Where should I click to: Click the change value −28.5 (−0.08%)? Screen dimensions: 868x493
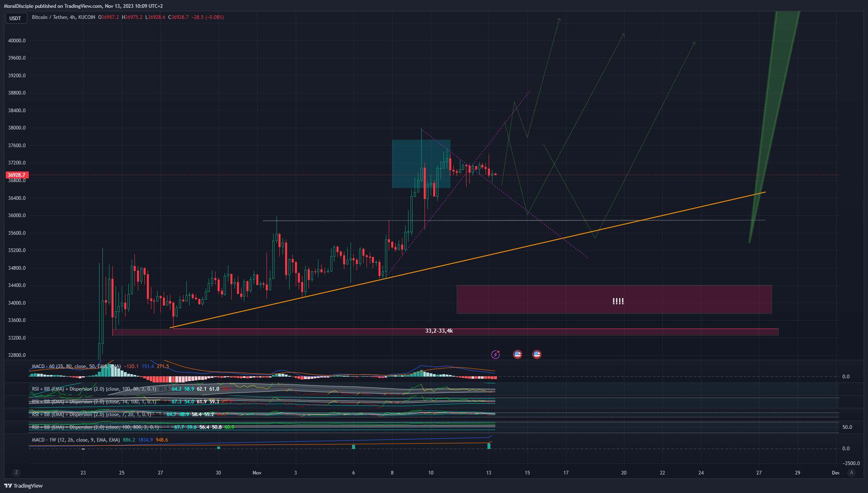(x=208, y=17)
